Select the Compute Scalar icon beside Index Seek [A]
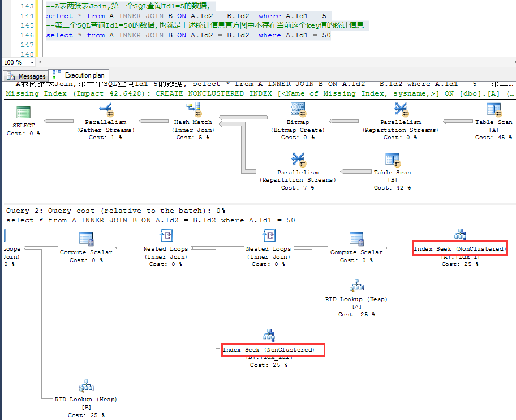Viewport: 516px width, 420px height. (356, 239)
